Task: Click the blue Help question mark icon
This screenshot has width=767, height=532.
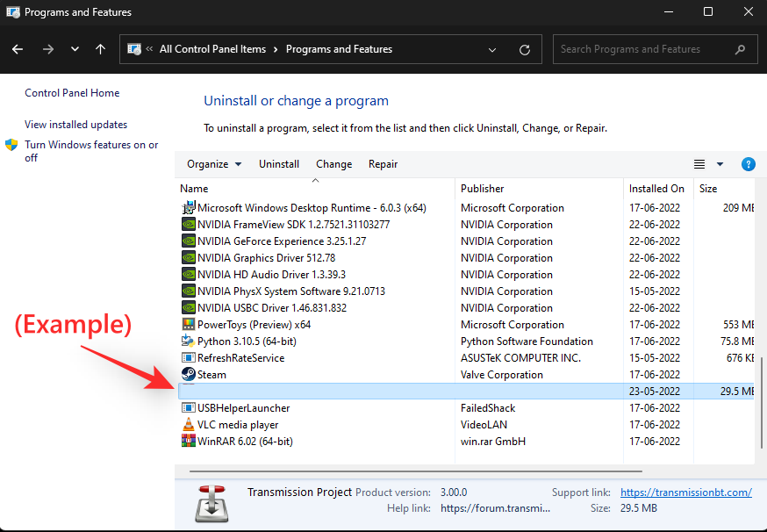Action: 748,164
